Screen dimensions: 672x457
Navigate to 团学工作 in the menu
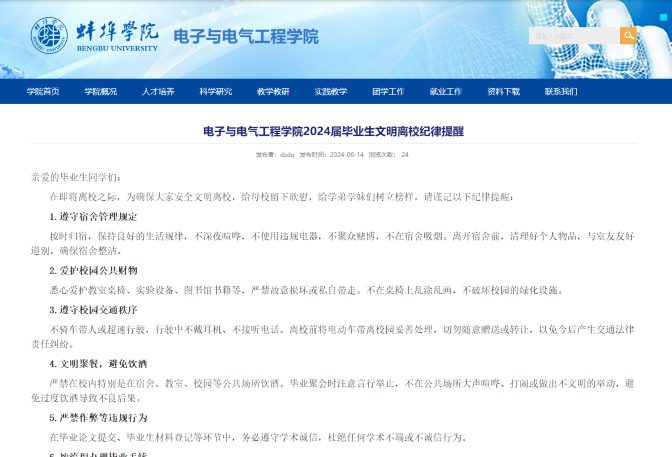pyautogui.click(x=388, y=91)
